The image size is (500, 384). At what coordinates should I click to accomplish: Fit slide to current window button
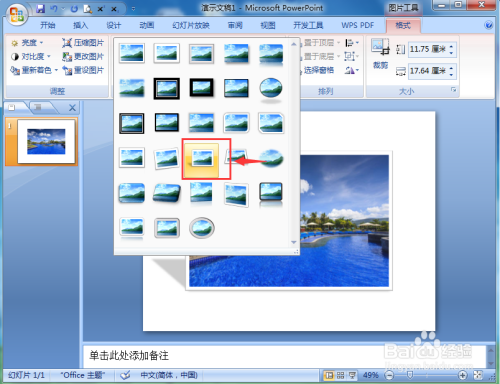[x=478, y=375]
